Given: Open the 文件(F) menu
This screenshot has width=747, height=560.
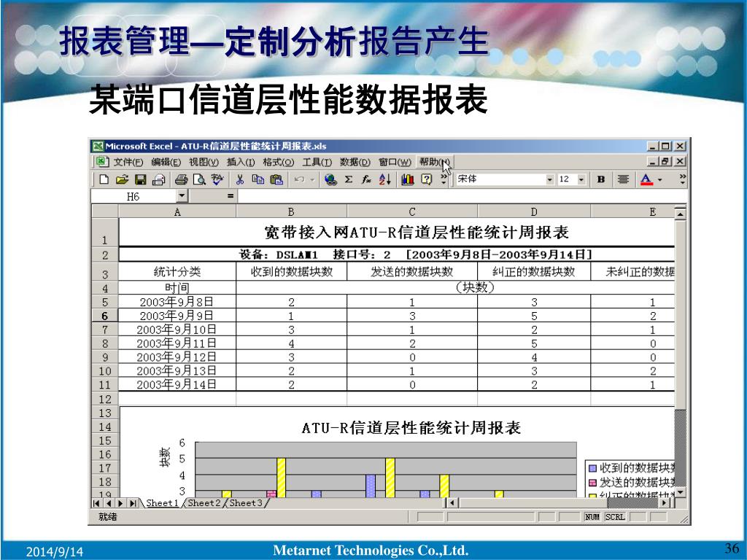Looking at the screenshot, I should click(128, 162).
